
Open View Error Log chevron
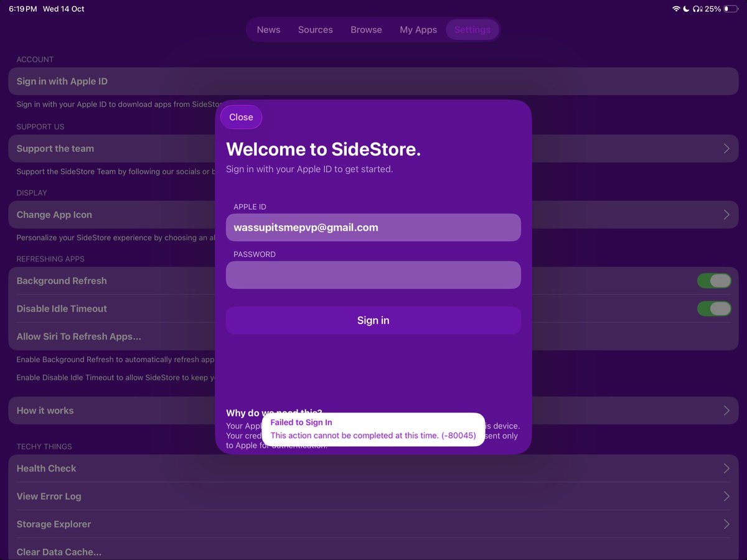point(726,497)
